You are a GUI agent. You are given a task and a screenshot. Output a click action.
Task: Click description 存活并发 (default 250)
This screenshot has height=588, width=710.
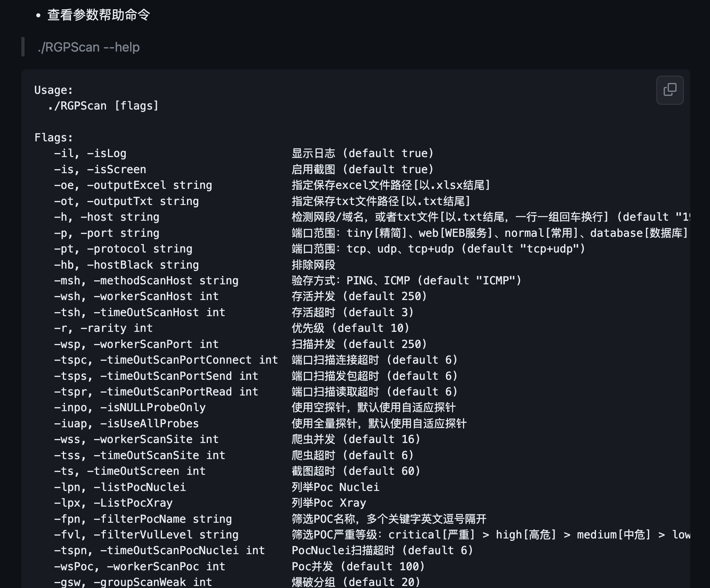[x=359, y=296]
